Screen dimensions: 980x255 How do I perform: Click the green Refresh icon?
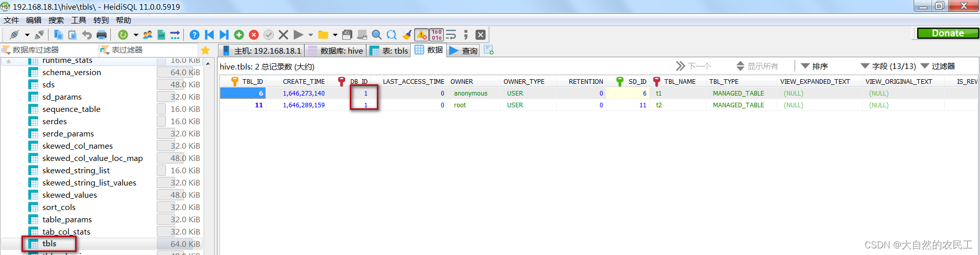click(x=123, y=35)
